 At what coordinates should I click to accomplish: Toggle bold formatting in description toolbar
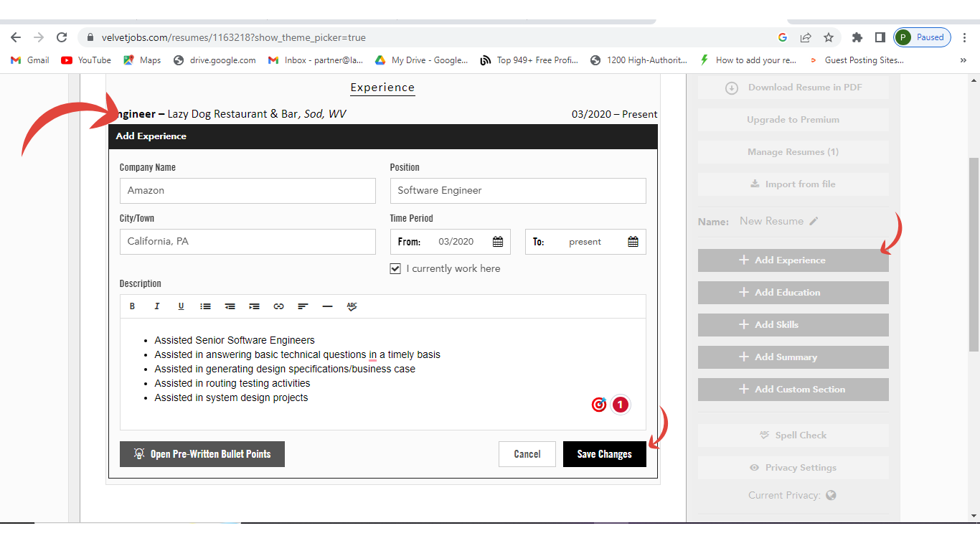point(132,306)
